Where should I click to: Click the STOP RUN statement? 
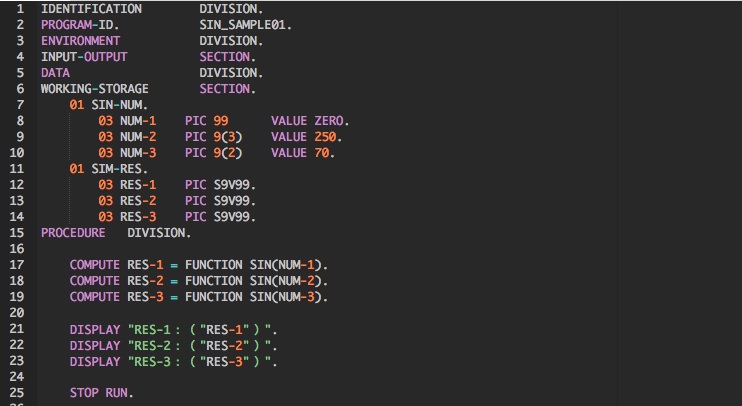pyautogui.click(x=101, y=392)
